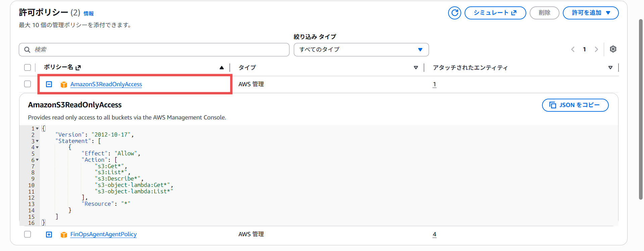Focus the 検索 policy search field
Screen dimensions: 644x251
(x=154, y=50)
